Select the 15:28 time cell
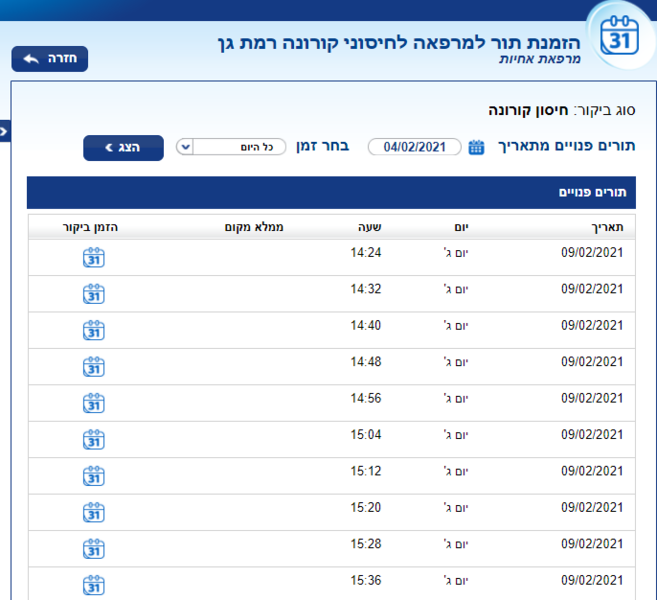Image resolution: width=657 pixels, height=600 pixels. click(x=366, y=544)
